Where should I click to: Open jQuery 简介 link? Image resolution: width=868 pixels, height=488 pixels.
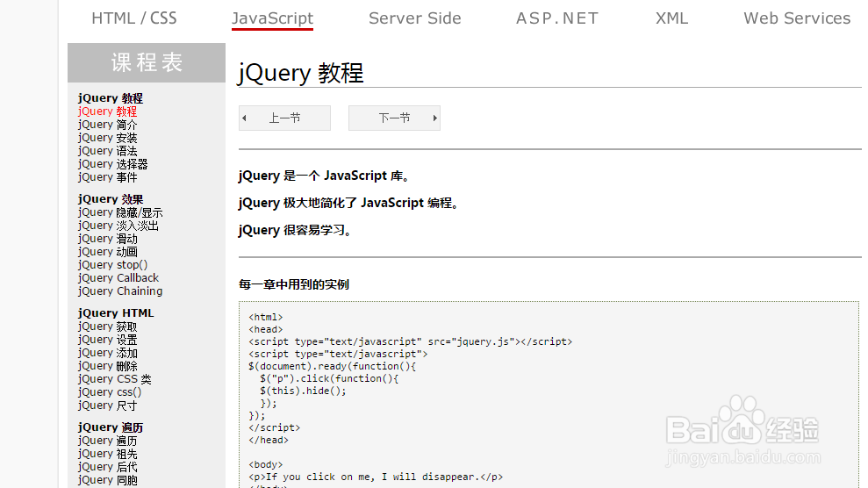(x=107, y=125)
